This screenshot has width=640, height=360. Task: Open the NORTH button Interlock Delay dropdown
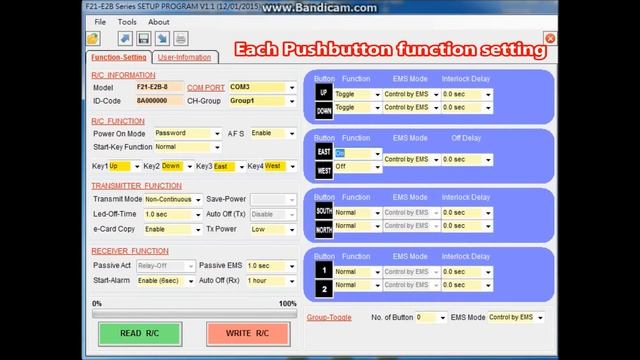467,226
